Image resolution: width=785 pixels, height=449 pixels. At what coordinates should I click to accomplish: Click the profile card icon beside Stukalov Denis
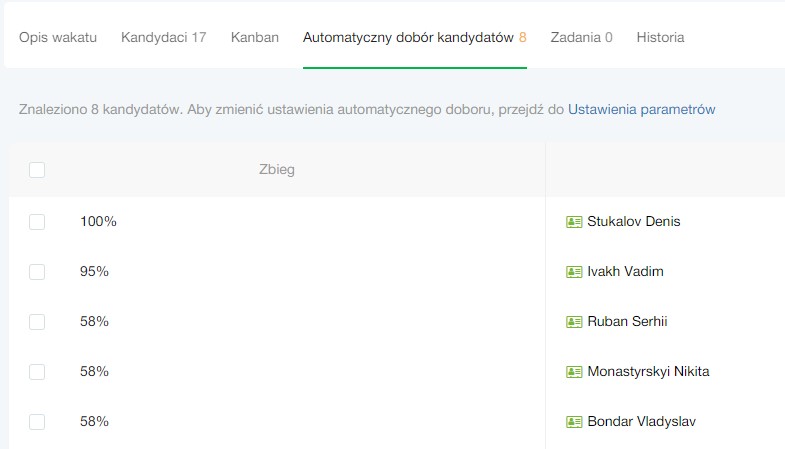[x=574, y=222]
